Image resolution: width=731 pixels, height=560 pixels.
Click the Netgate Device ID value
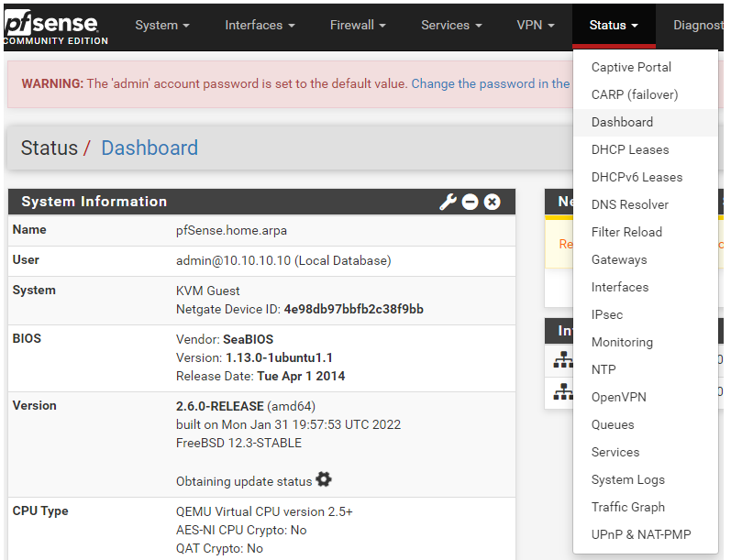354,310
